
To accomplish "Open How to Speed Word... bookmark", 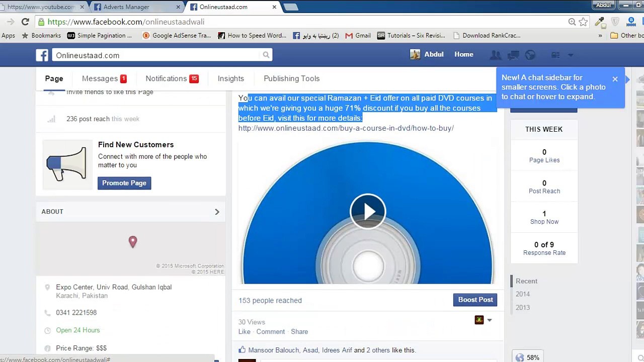I will click(252, 36).
